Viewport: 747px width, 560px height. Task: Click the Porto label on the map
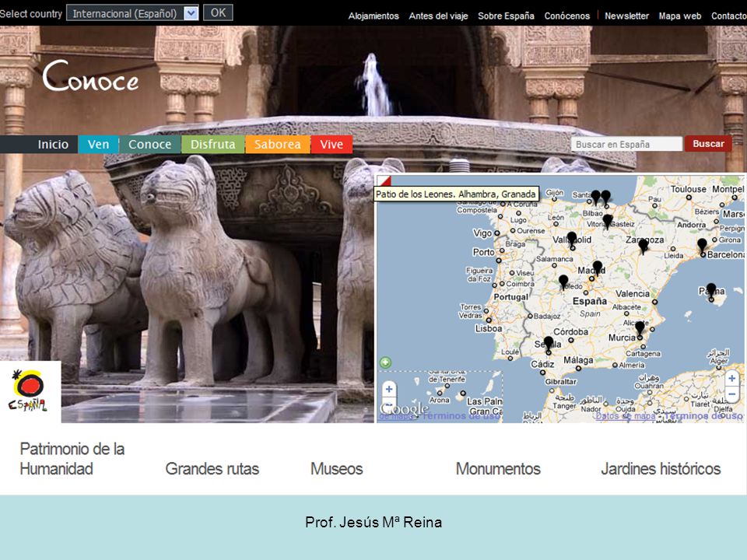(483, 252)
